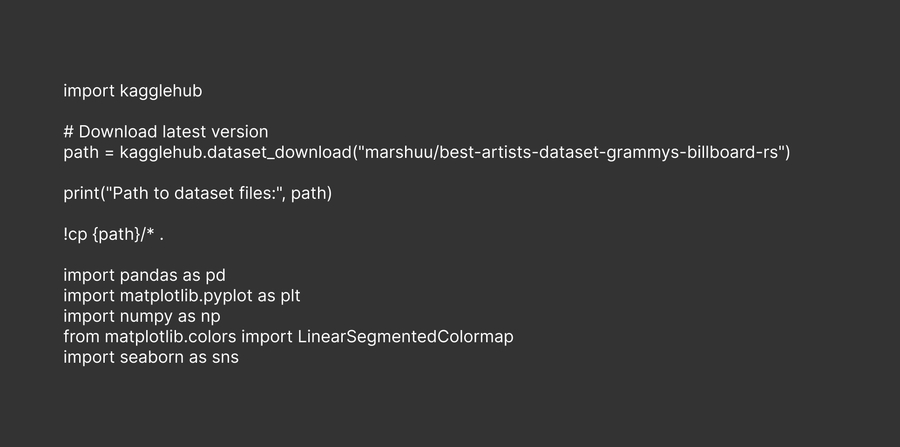Click the "plt" alias

tap(287, 296)
